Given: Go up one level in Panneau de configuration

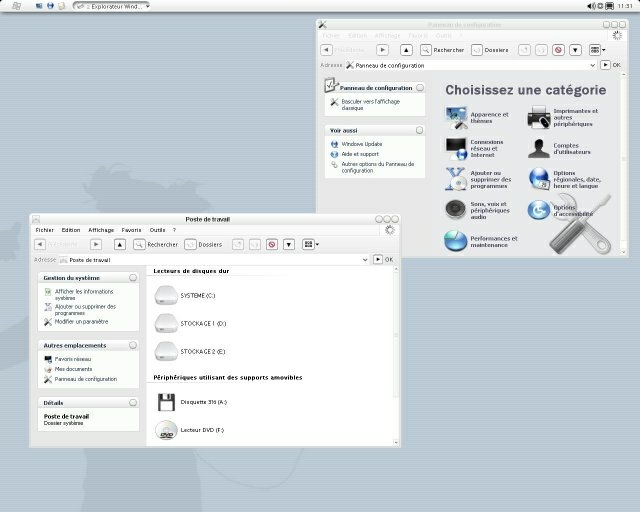Looking at the screenshot, I should [406, 50].
